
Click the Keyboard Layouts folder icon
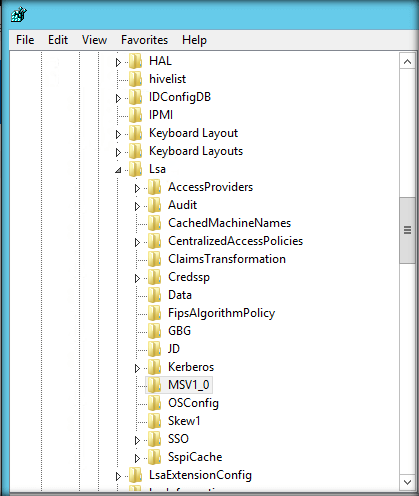coord(135,151)
